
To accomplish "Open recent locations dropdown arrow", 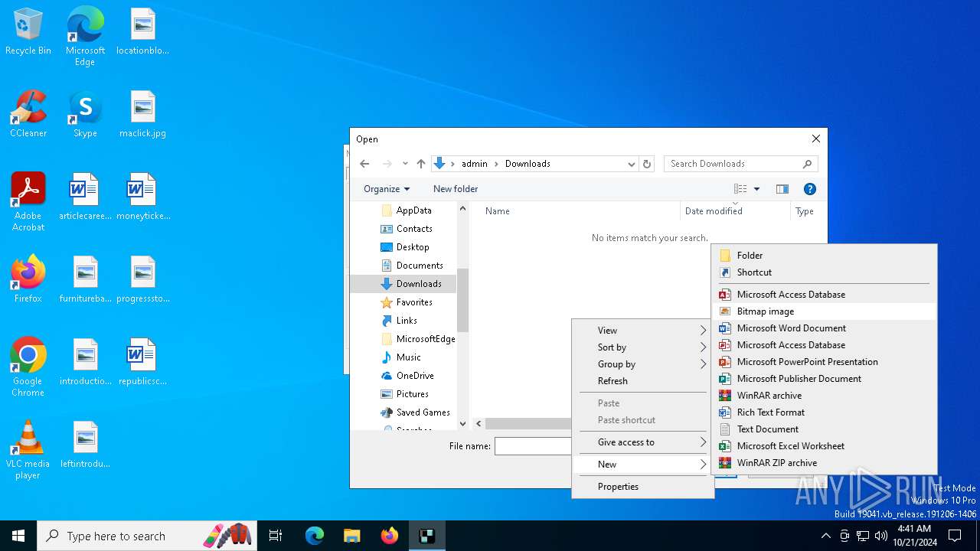I will (x=405, y=164).
